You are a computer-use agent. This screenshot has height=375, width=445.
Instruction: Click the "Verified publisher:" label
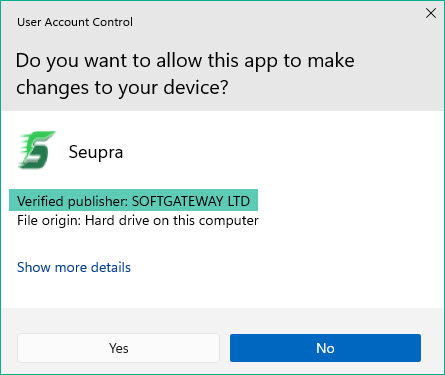point(73,201)
